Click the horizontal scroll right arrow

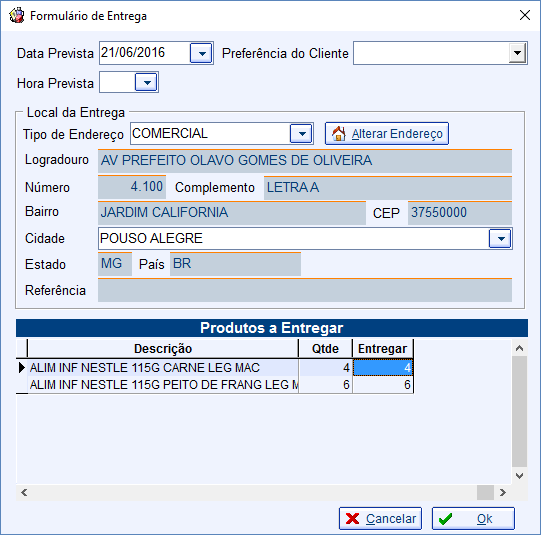(x=503, y=492)
